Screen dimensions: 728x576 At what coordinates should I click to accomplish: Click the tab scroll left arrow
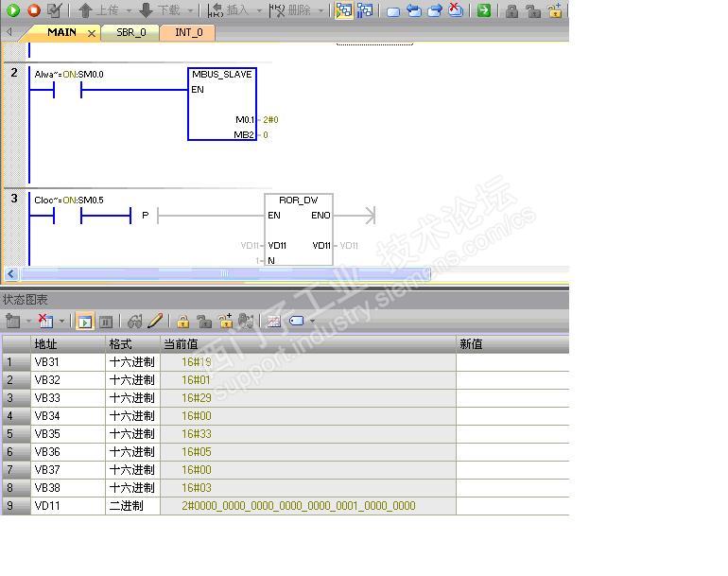coord(9,32)
